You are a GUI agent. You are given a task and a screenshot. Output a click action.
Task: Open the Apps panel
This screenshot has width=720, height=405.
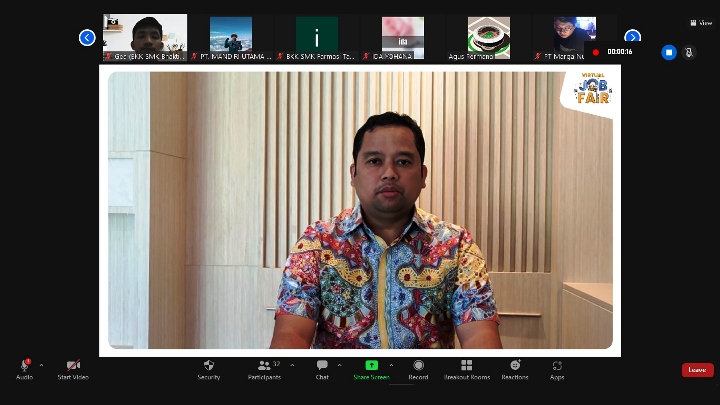557,366
